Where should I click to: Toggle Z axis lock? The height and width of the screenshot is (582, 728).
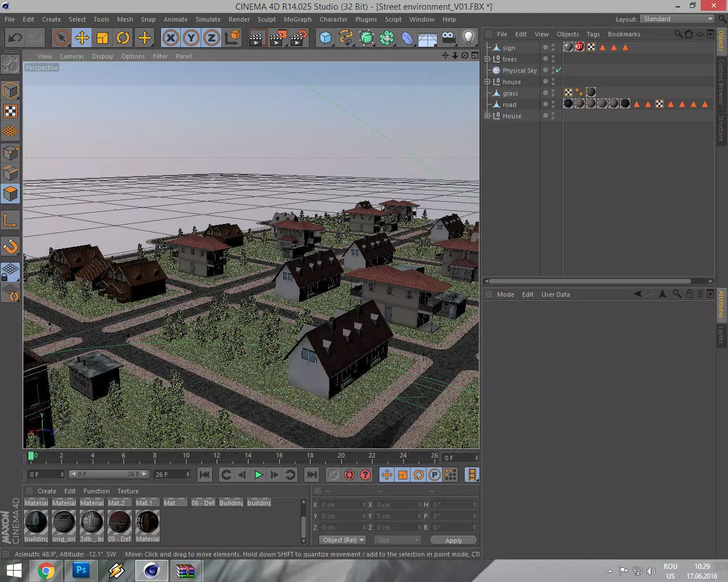[212, 38]
